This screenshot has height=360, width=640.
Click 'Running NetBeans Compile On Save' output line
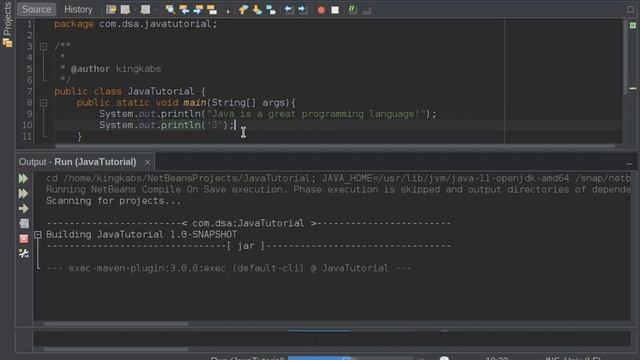coord(338,190)
